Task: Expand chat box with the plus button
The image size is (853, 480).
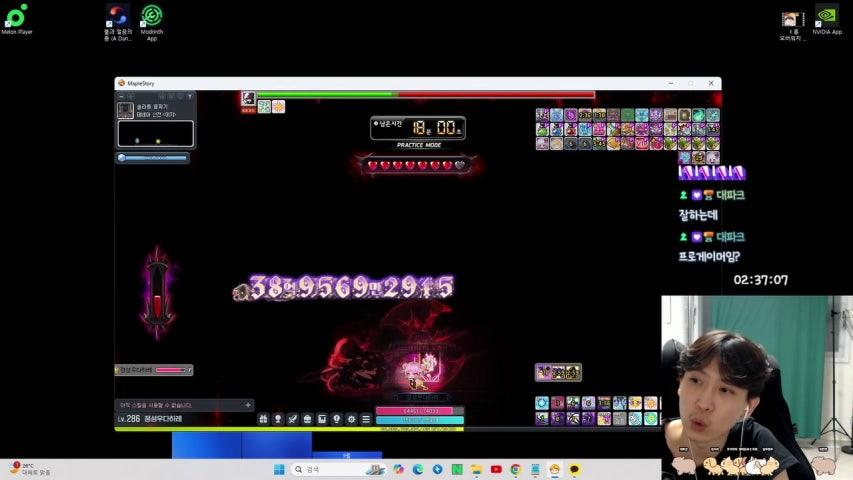Action: (x=248, y=405)
